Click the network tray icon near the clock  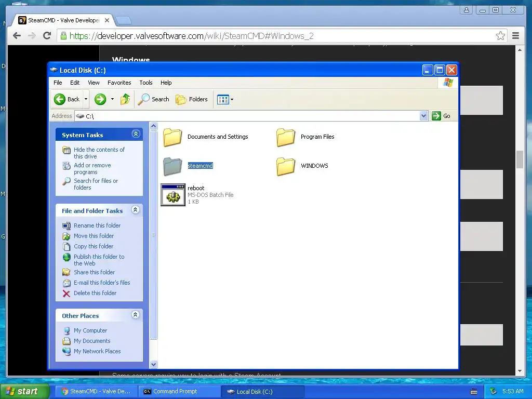493,392
